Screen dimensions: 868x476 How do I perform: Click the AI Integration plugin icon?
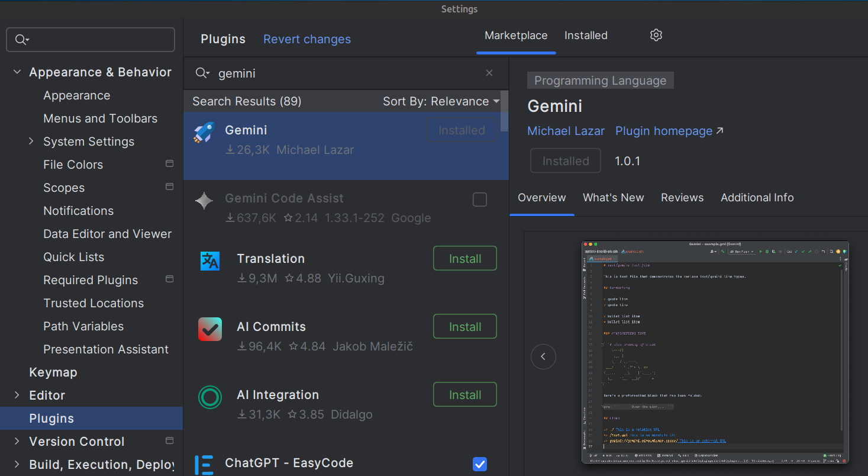coord(210,397)
